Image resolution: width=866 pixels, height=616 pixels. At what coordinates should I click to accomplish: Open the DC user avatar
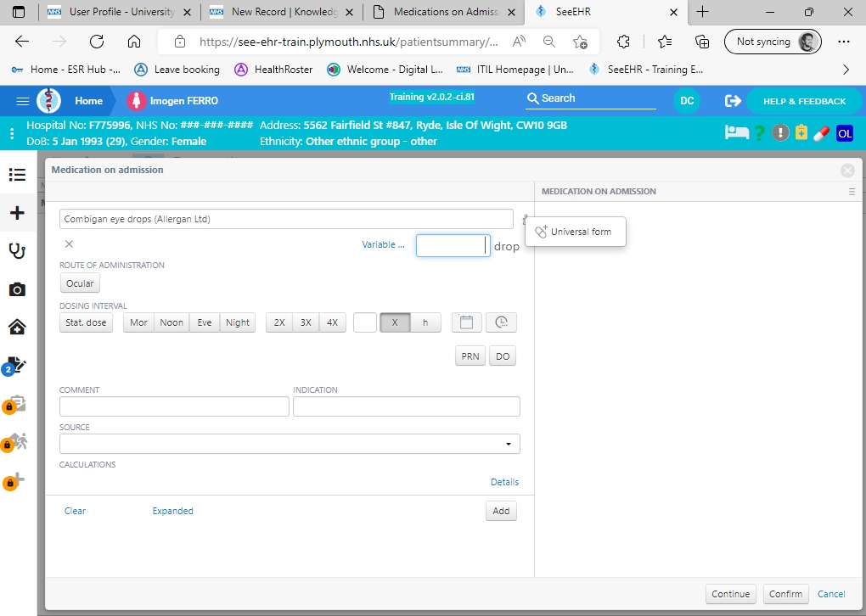pyautogui.click(x=687, y=101)
